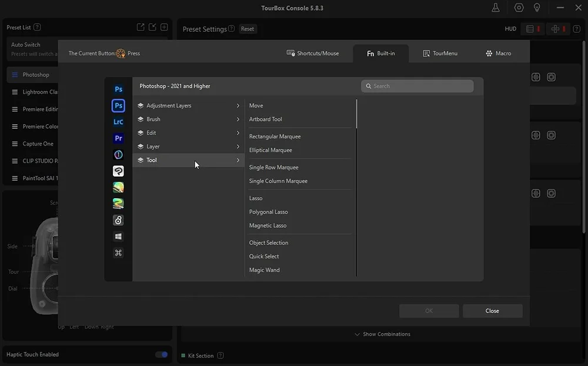
Task: Select the Photoshop preset row
Action: pos(33,75)
